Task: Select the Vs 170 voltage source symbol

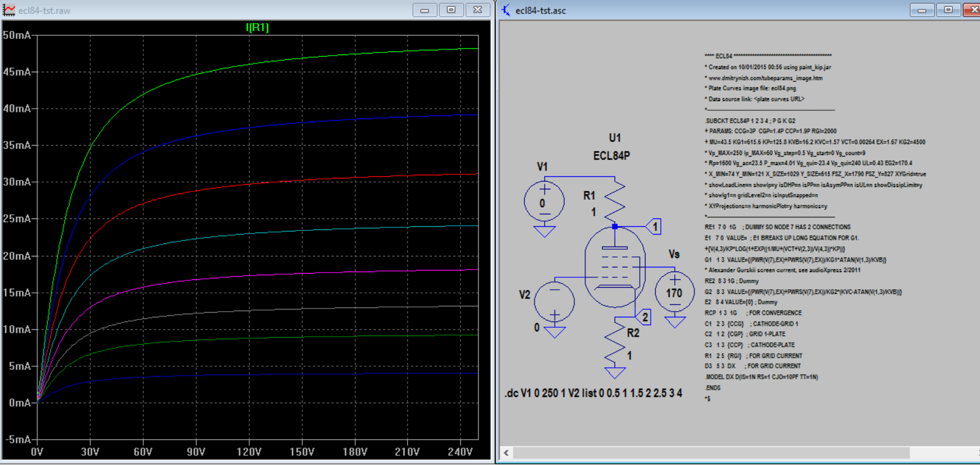Action: 674,292
